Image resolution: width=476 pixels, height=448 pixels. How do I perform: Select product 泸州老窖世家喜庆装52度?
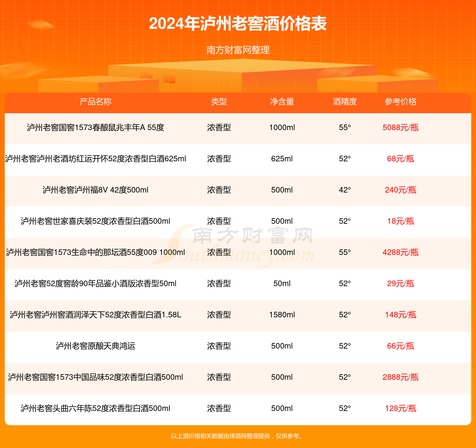pyautogui.click(x=95, y=221)
